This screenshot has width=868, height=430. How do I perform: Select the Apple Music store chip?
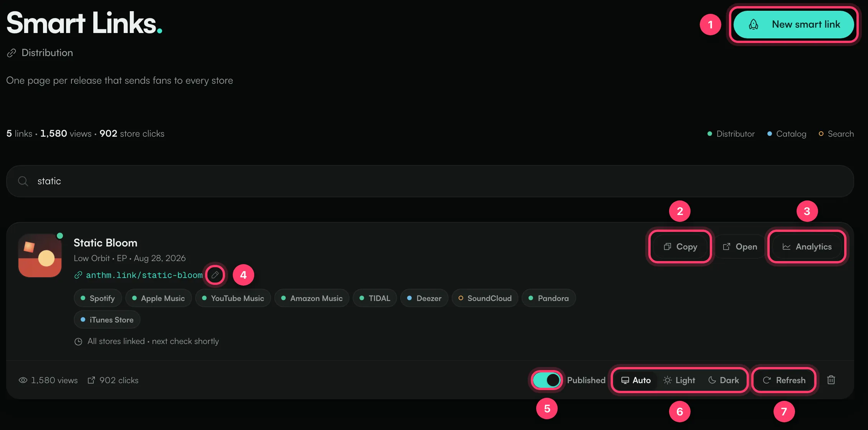pyautogui.click(x=158, y=298)
